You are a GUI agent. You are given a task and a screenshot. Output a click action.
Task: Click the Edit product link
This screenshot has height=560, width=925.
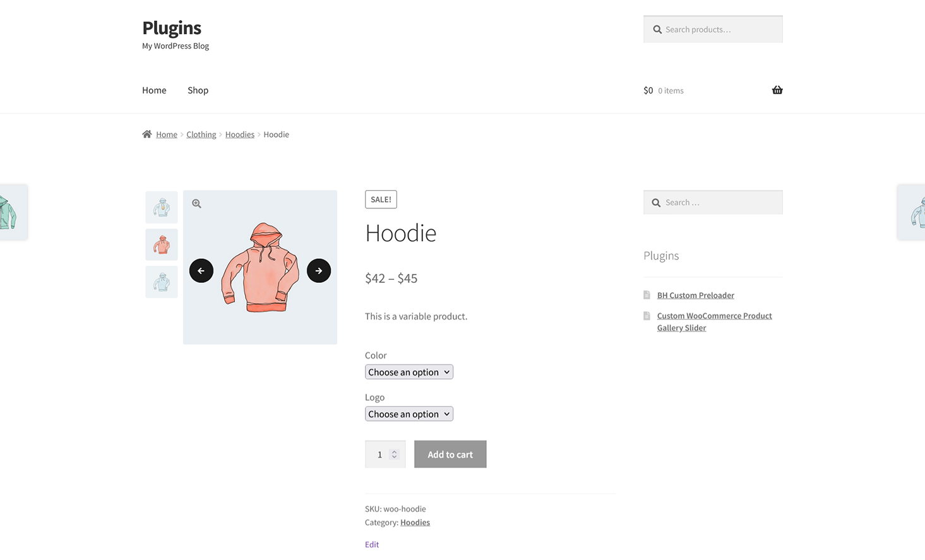(x=372, y=544)
